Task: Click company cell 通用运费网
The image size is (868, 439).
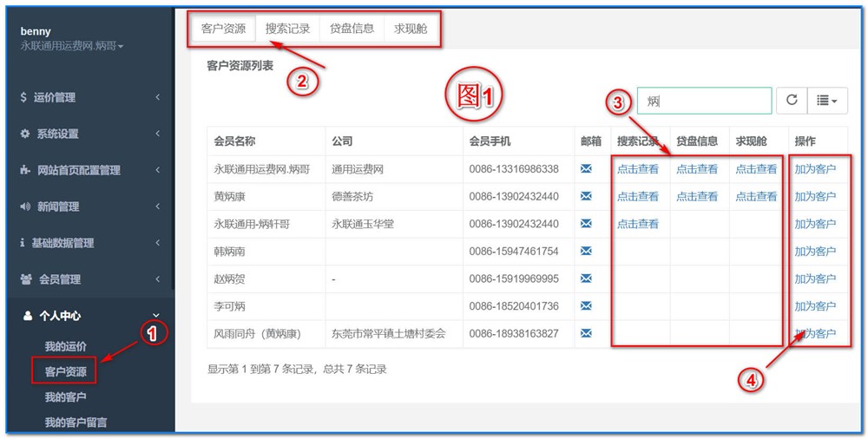Action: (358, 169)
